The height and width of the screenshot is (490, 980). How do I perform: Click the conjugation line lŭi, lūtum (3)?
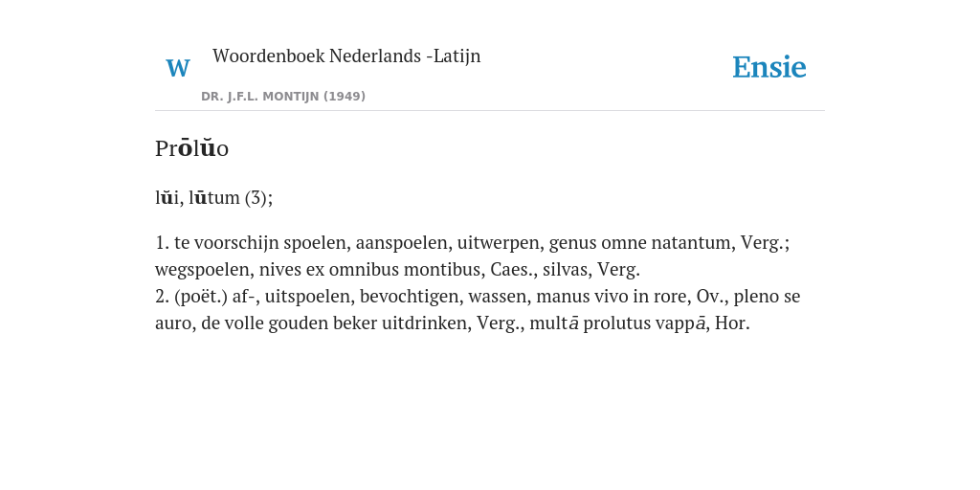tap(213, 197)
